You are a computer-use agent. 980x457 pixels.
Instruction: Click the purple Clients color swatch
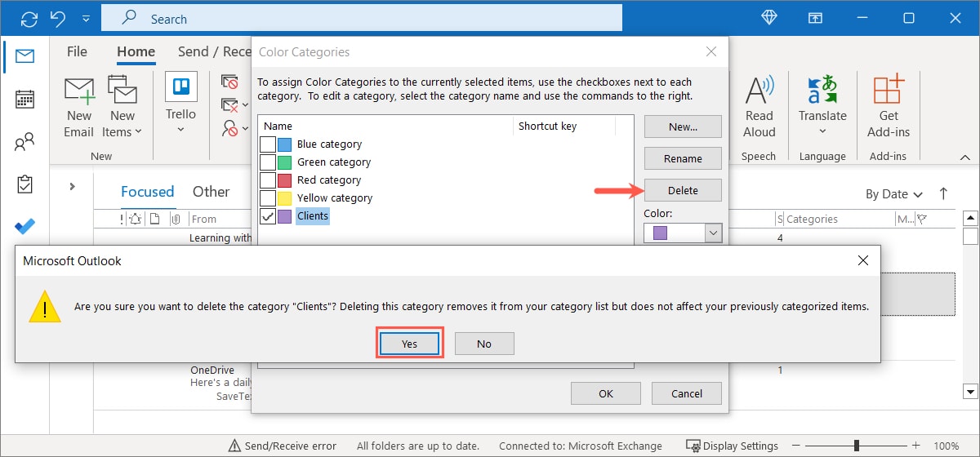coord(285,216)
